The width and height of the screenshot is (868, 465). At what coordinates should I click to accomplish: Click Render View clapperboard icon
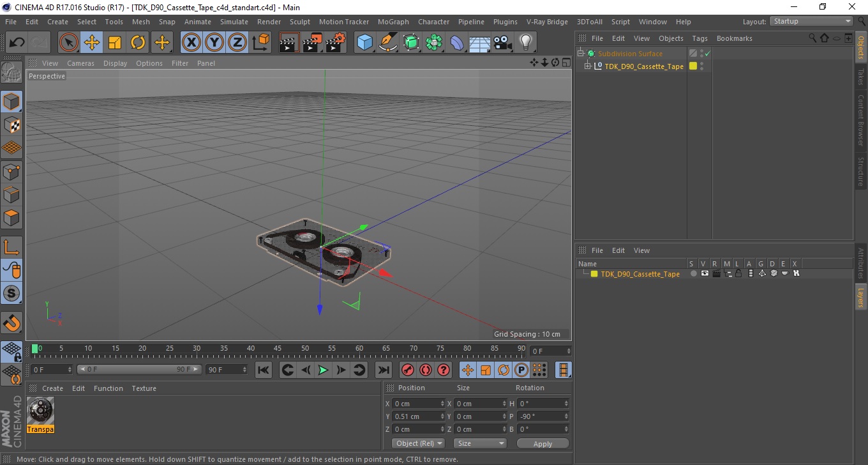coord(290,43)
